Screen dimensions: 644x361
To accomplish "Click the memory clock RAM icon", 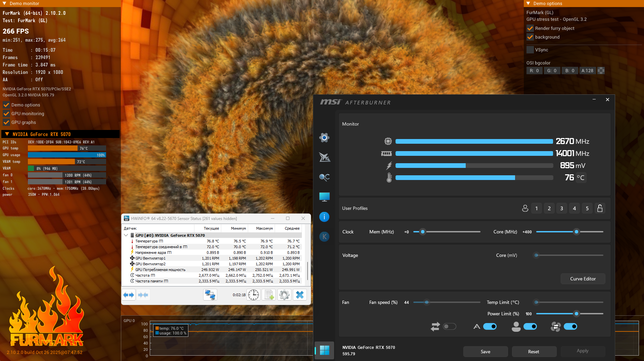I will 386,153.
